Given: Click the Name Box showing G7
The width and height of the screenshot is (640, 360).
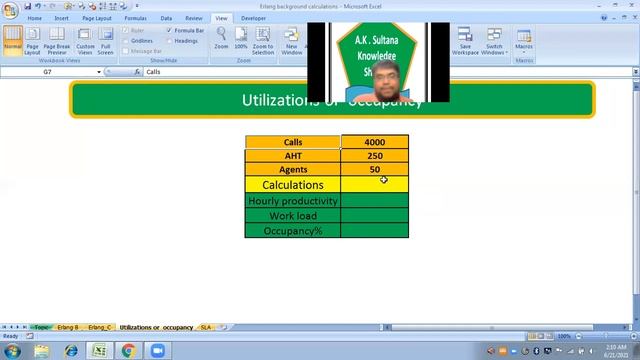Looking at the screenshot, I should click(x=48, y=72).
